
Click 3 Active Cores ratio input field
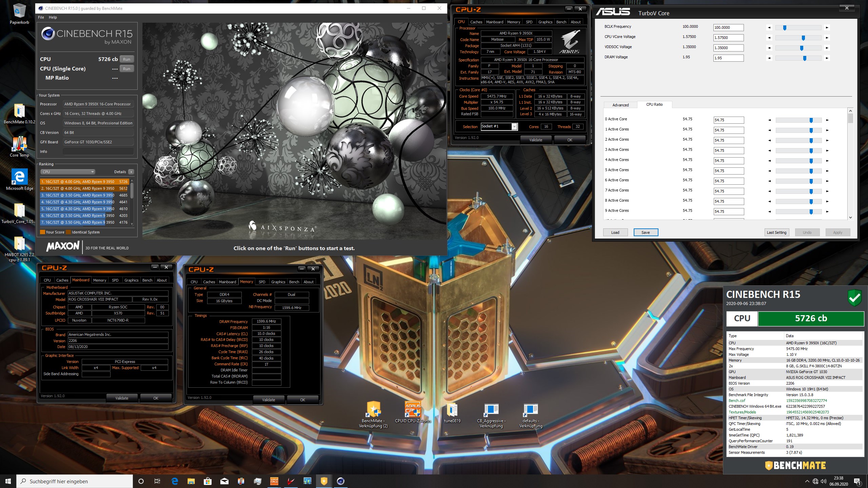tap(729, 150)
